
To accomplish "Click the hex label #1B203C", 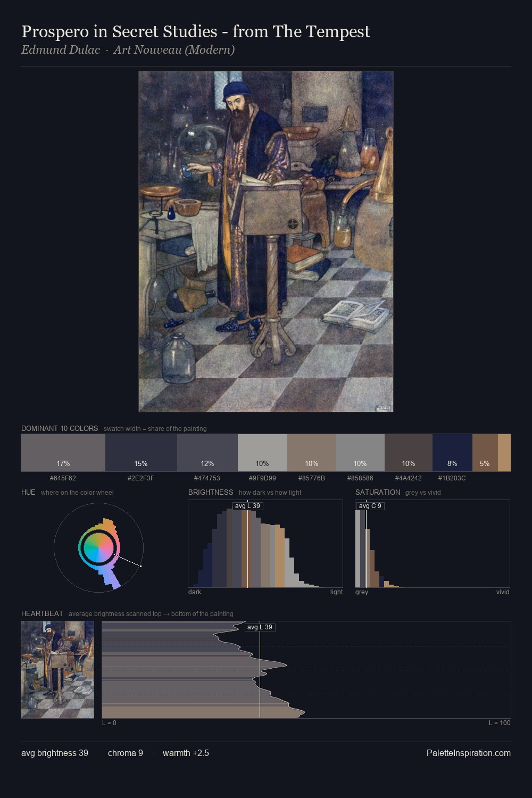I will (452, 478).
